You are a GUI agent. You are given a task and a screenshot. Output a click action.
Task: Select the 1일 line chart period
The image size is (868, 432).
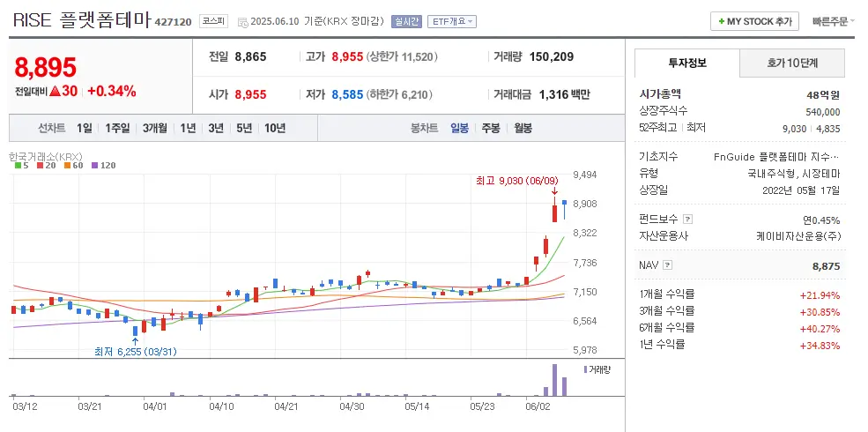(84, 128)
